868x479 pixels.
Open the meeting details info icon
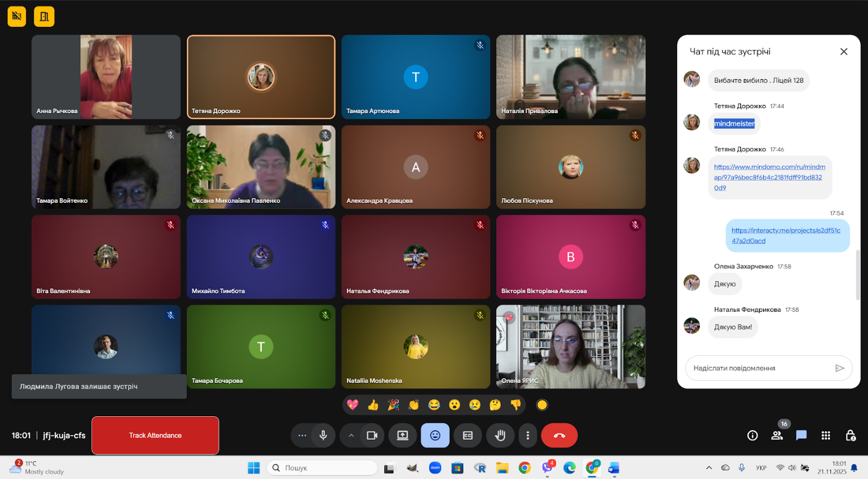[753, 436]
